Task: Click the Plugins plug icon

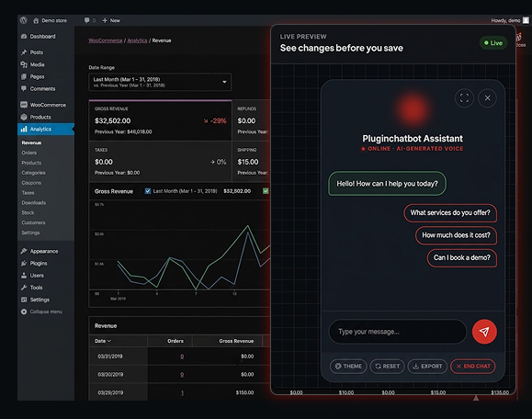Action: tap(24, 264)
